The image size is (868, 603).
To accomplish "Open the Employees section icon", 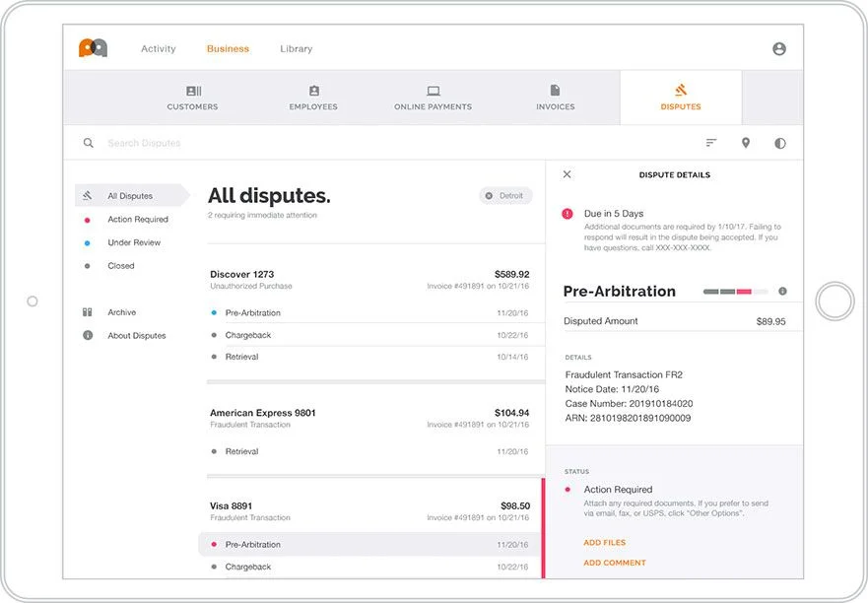I will tap(314, 91).
